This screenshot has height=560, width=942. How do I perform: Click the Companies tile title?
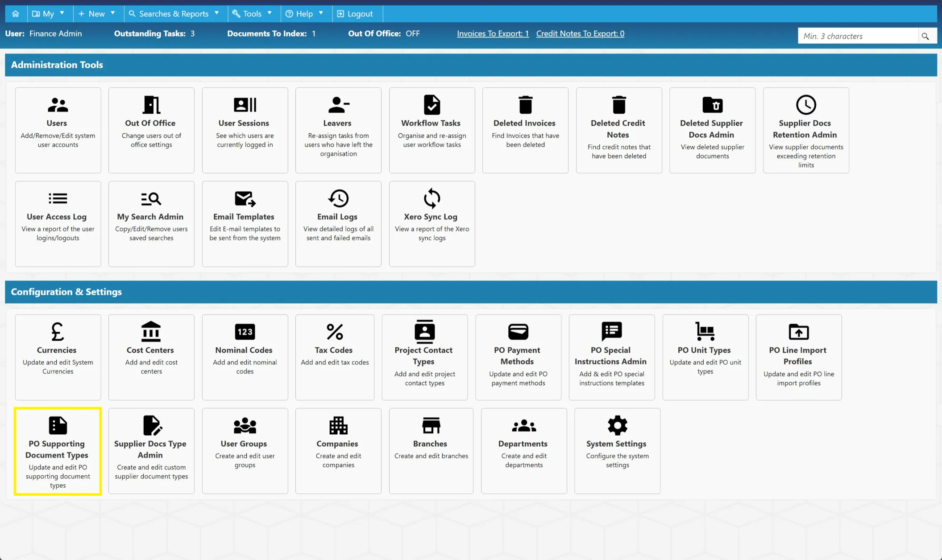[x=337, y=444]
